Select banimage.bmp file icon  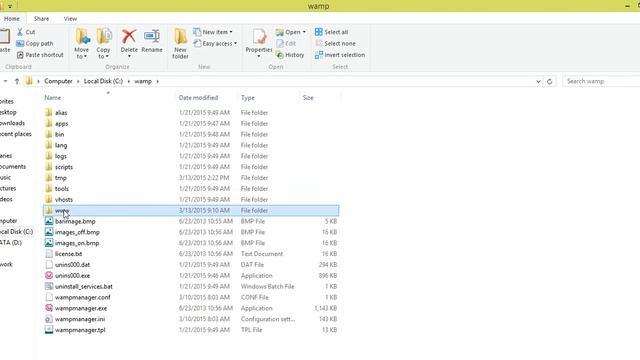click(49, 221)
